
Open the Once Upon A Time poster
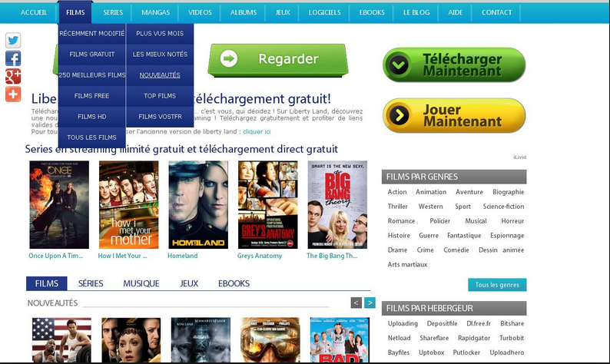click(x=59, y=204)
